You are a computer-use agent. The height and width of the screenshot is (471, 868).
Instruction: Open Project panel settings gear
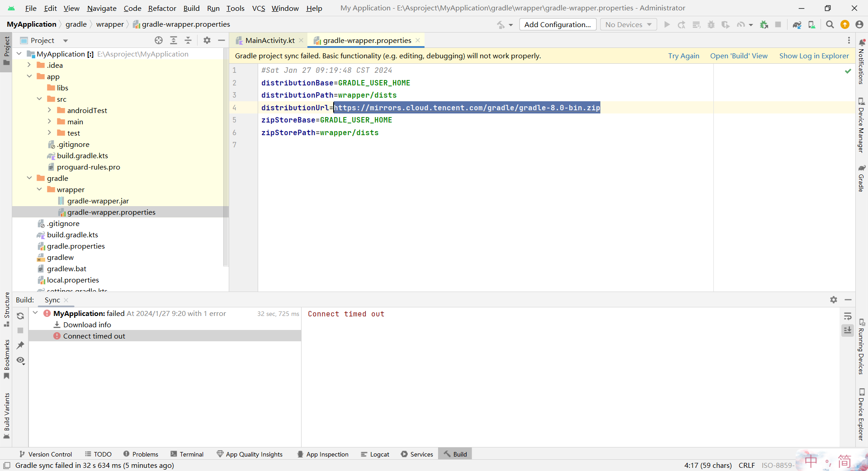pos(207,40)
